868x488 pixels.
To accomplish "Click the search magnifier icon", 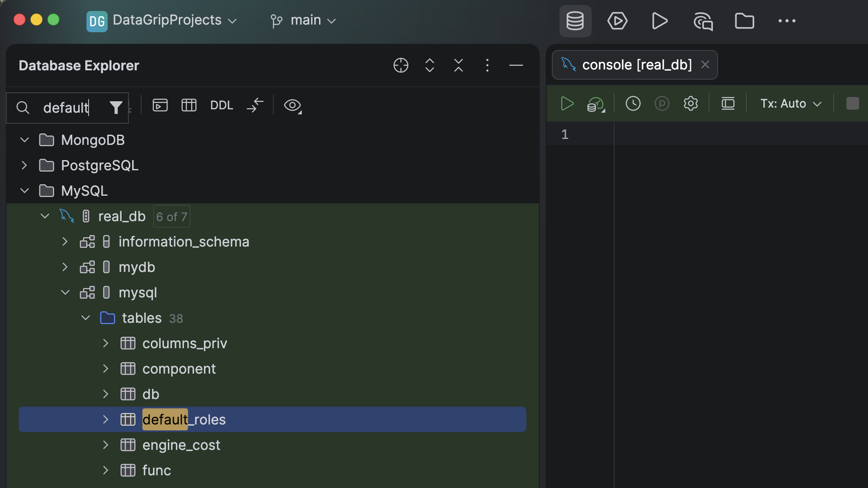I will coord(23,108).
